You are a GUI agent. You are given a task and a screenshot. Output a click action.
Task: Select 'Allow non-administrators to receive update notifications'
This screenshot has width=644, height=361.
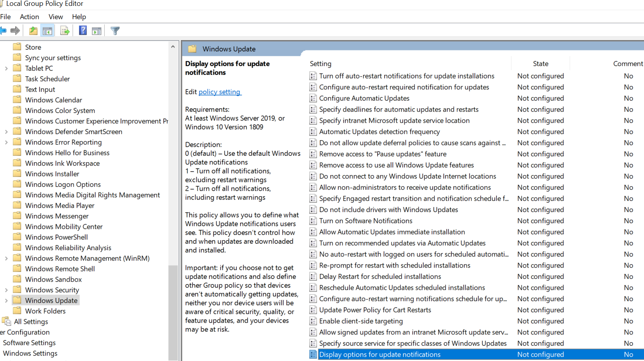tap(405, 187)
